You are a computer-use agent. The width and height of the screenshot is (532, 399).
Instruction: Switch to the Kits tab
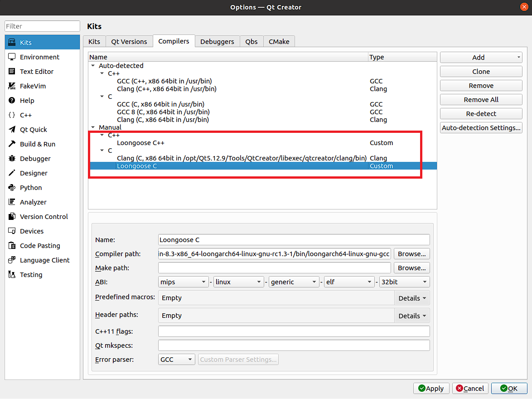click(94, 41)
